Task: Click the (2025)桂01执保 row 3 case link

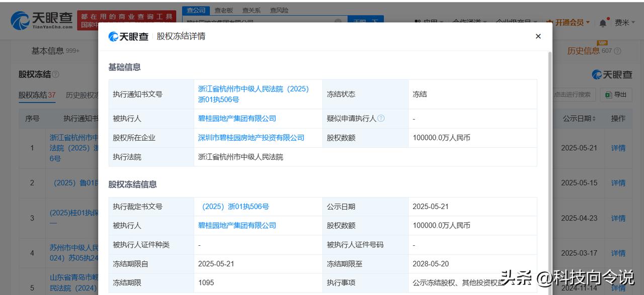Action: [74, 218]
